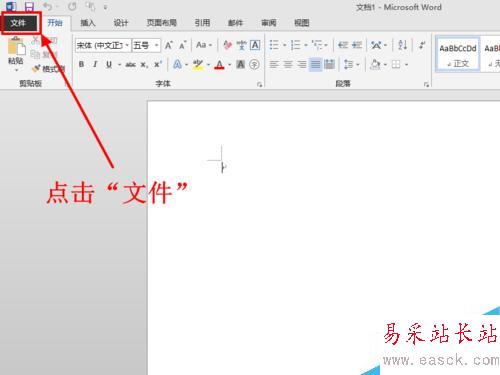Toggle Justify alignment
The height and width of the screenshot is (375, 500).
(x=315, y=64)
